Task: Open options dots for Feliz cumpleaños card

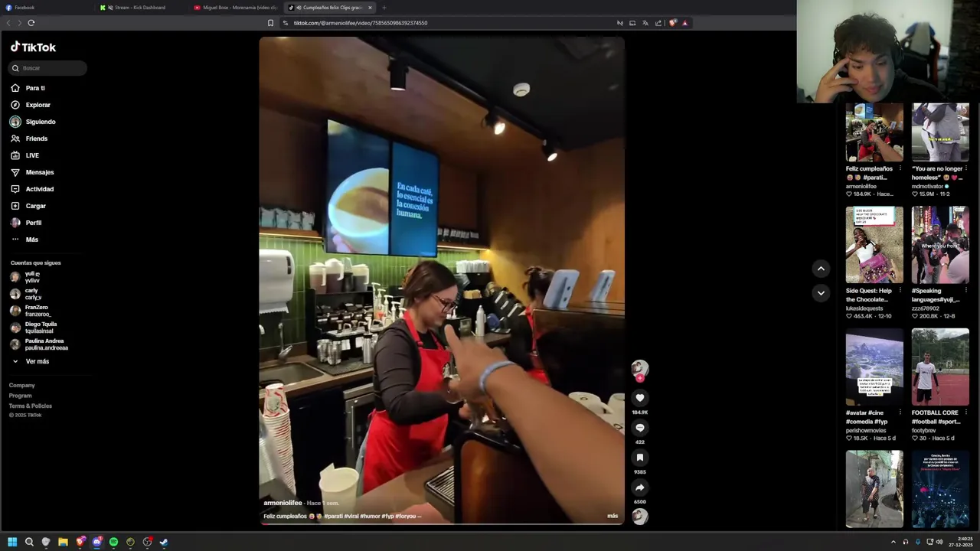Action: (900, 168)
